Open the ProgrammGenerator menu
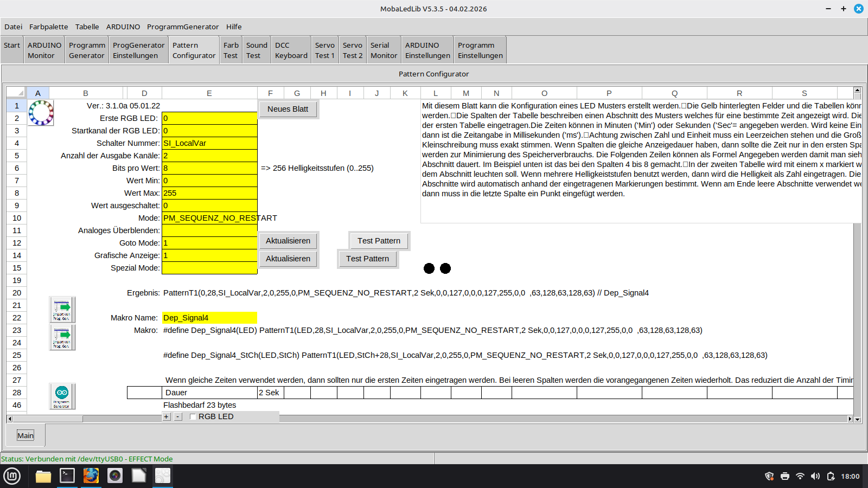868x488 pixels. coord(183,27)
